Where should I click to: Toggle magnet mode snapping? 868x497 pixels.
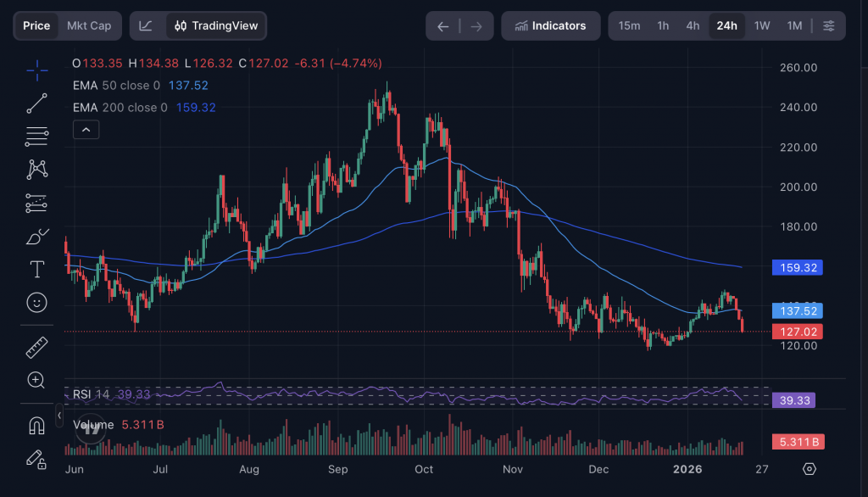(x=36, y=425)
